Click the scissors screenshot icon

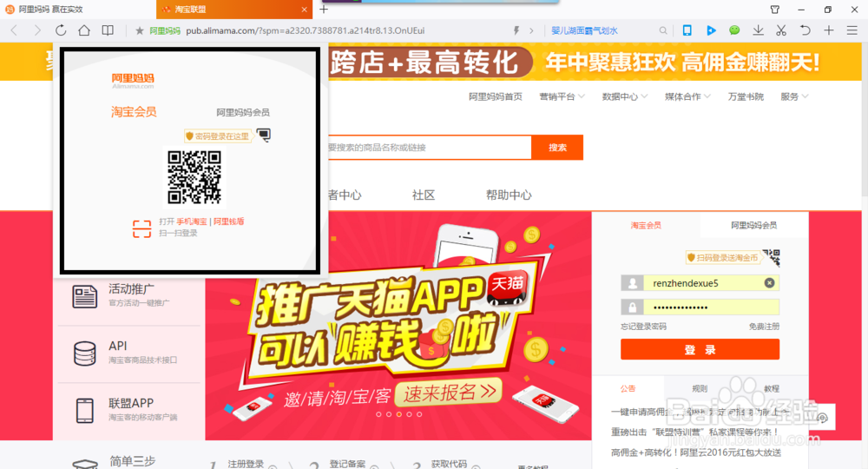(781, 30)
